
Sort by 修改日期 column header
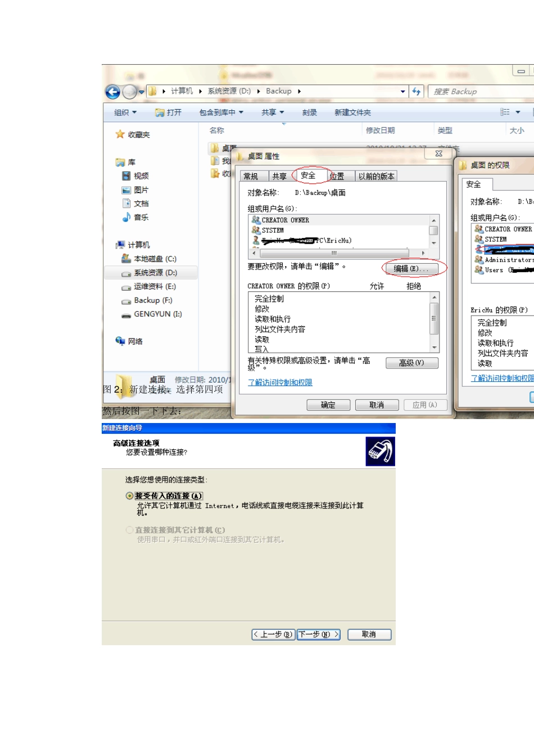point(380,130)
